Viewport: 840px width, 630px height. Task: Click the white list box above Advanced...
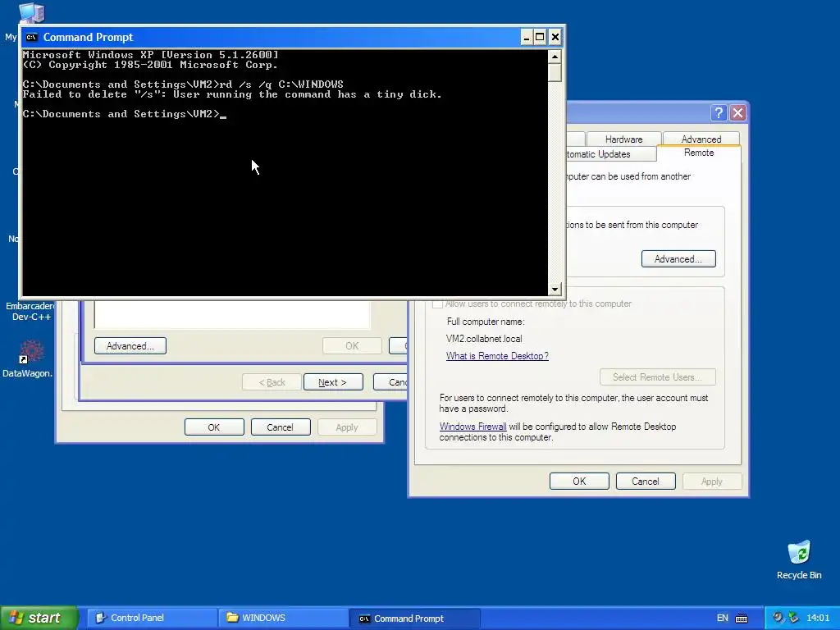pos(232,314)
